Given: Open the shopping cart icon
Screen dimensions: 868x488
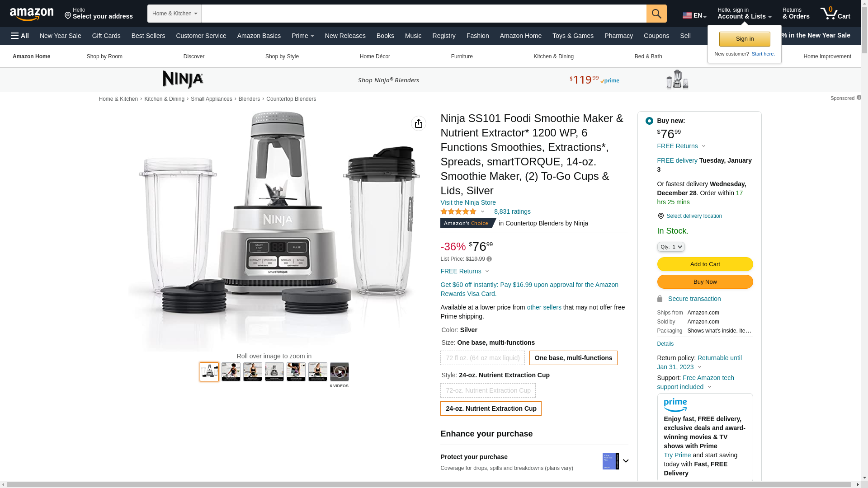Looking at the screenshot, I should point(835,13).
